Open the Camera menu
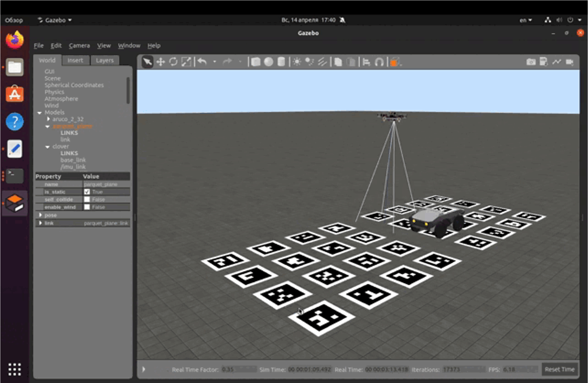This screenshot has height=383, width=588. click(x=79, y=45)
